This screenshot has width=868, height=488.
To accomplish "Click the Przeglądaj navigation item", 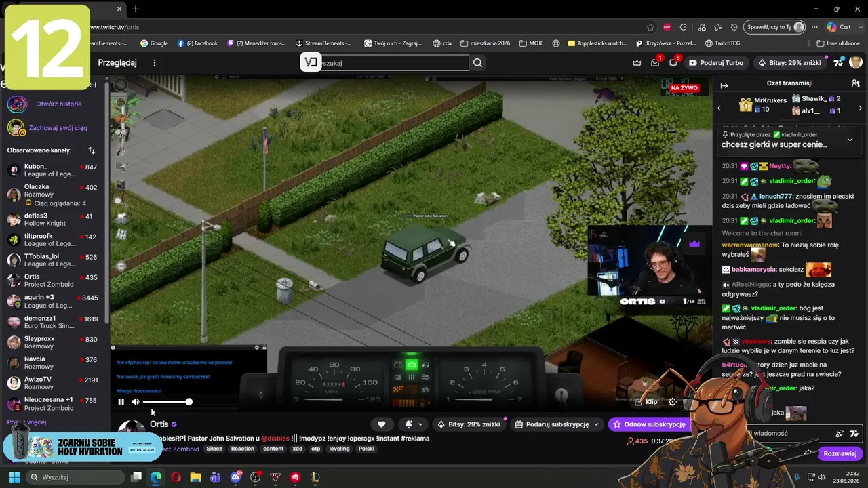I will pyautogui.click(x=117, y=62).
